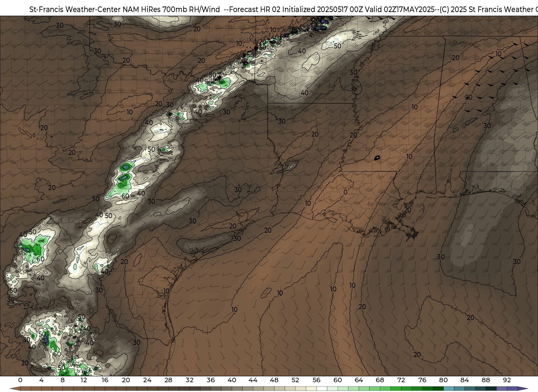Click the colorbar tick label 4

click(x=41, y=380)
